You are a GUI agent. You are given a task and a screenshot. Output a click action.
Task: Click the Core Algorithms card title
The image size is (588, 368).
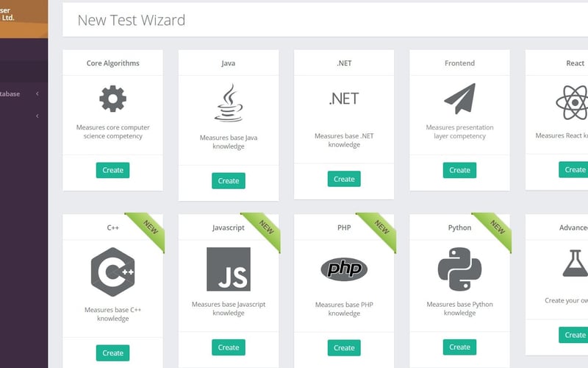(x=113, y=63)
